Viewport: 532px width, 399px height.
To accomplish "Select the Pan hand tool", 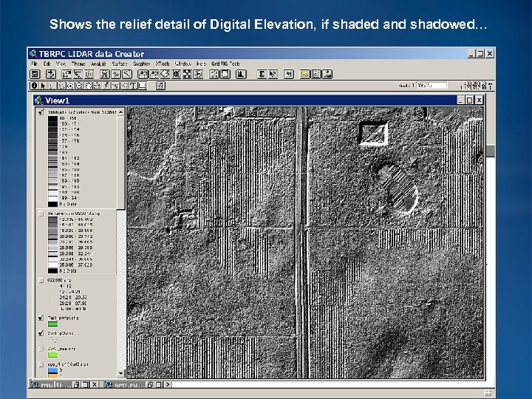I will point(88,86).
